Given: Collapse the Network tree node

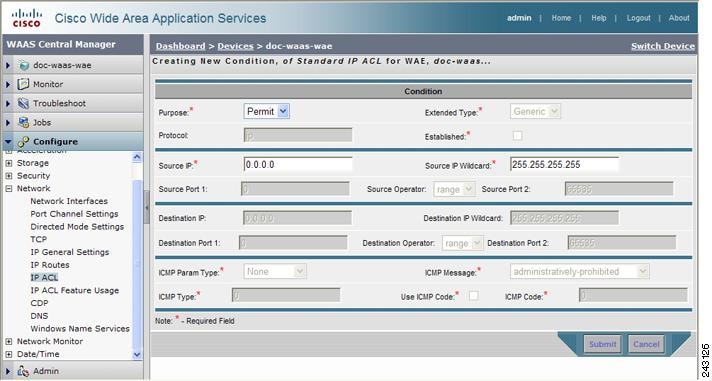Looking at the screenshot, I should click(9, 188).
